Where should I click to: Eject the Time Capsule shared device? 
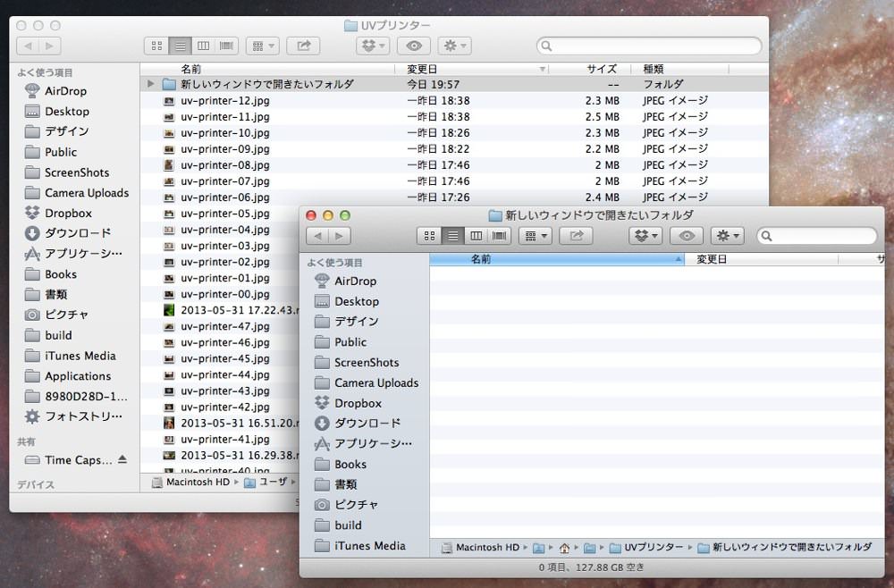122,459
